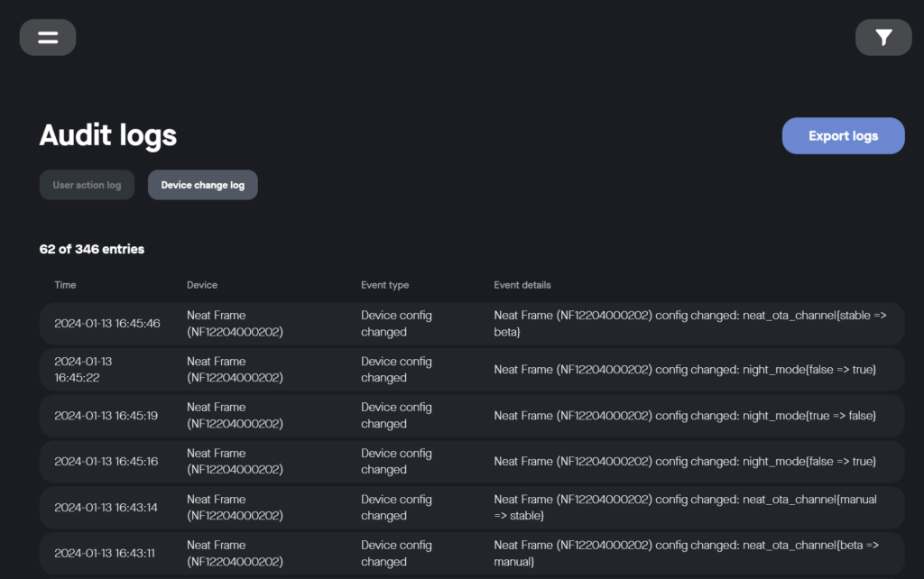Click Neat Frame device in the 16:45:19 row
The width and height of the screenshot is (924, 579).
click(x=236, y=415)
